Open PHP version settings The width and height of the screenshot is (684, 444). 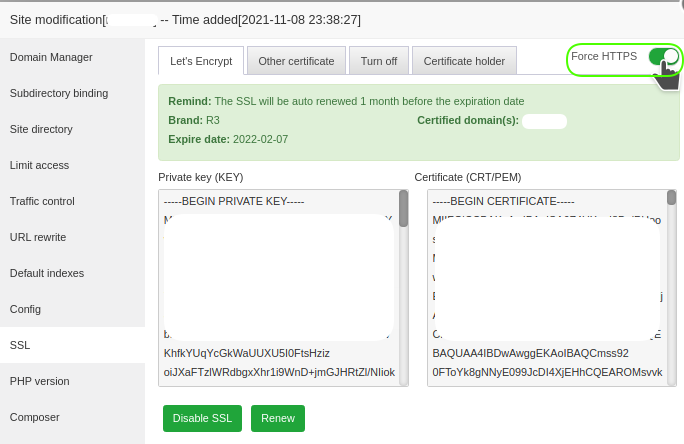39,381
